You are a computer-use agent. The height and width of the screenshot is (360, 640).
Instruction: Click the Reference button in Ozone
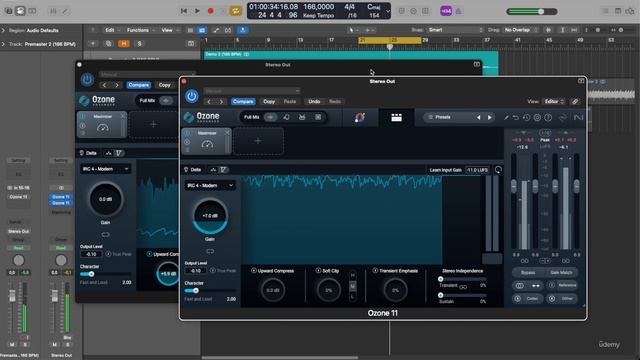click(563, 285)
